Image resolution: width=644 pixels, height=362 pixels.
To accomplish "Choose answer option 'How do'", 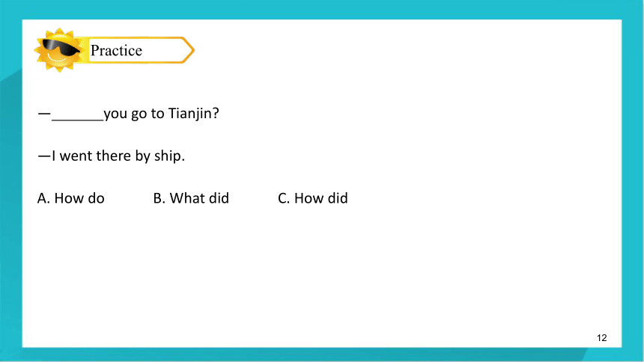I will [79, 198].
